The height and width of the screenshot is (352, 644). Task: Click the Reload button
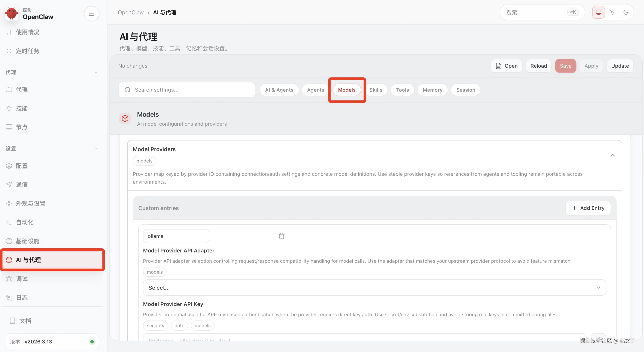538,66
